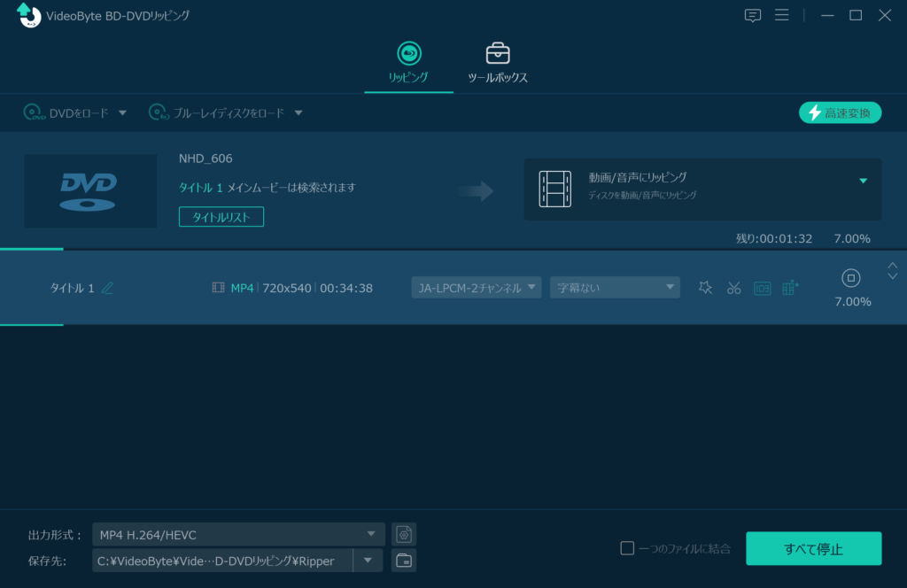Viewport: 907px width, 588px height.
Task: Open the compress video icon for タイトル 1
Action: [x=790, y=287]
